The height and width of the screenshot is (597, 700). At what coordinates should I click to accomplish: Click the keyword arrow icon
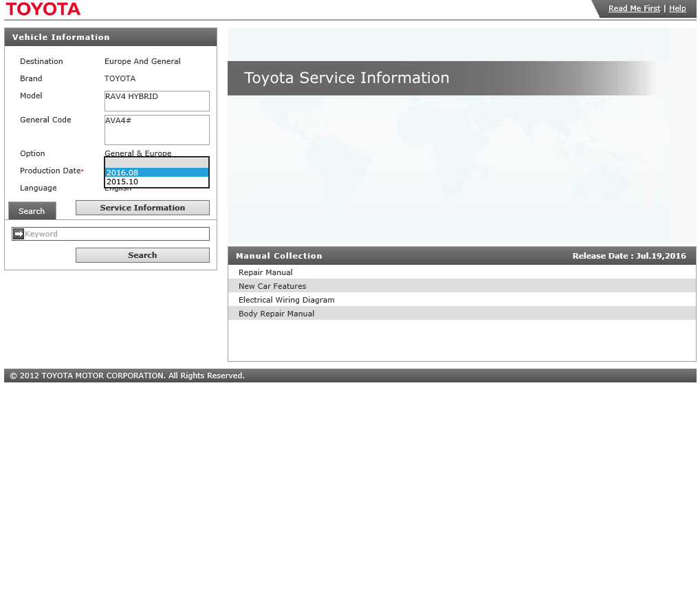click(19, 234)
